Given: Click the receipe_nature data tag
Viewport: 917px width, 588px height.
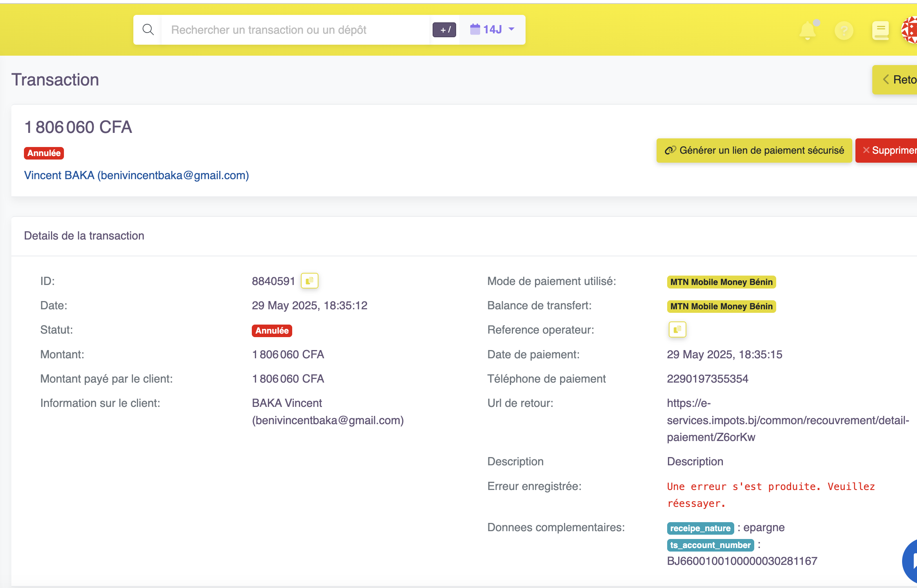Looking at the screenshot, I should [x=700, y=528].
